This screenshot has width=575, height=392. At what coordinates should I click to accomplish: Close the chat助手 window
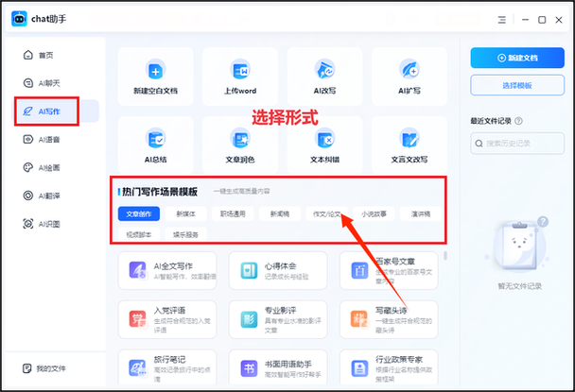click(559, 20)
